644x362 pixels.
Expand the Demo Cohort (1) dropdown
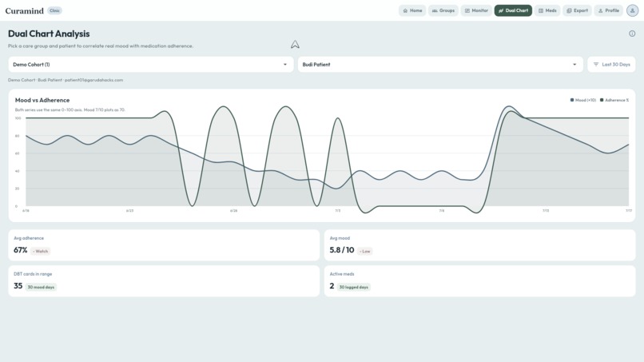151,65
